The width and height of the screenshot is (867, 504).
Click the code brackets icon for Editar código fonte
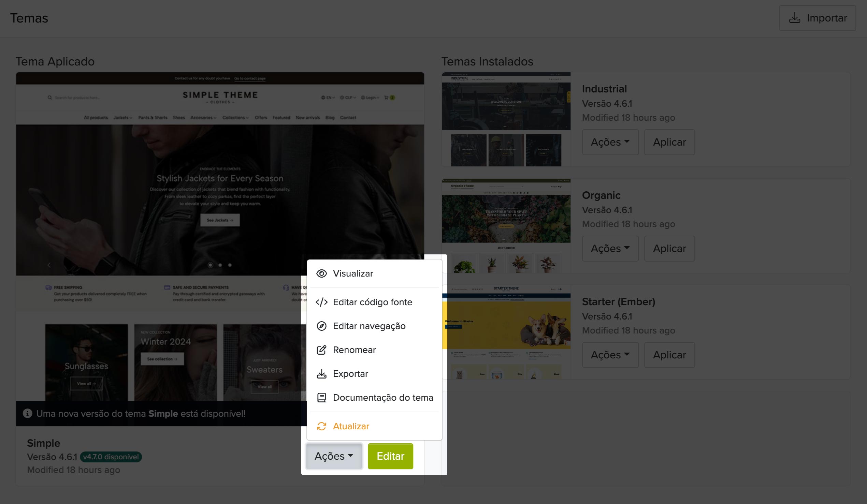321,302
